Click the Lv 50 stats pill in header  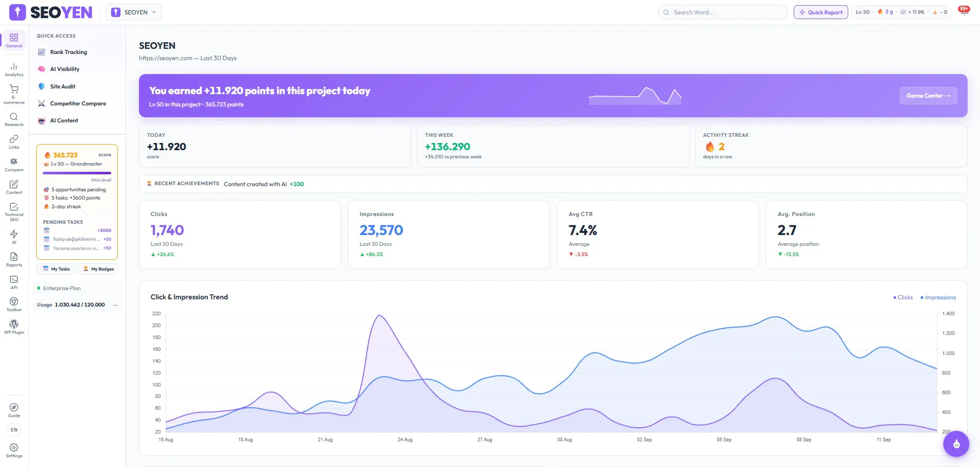coord(902,12)
